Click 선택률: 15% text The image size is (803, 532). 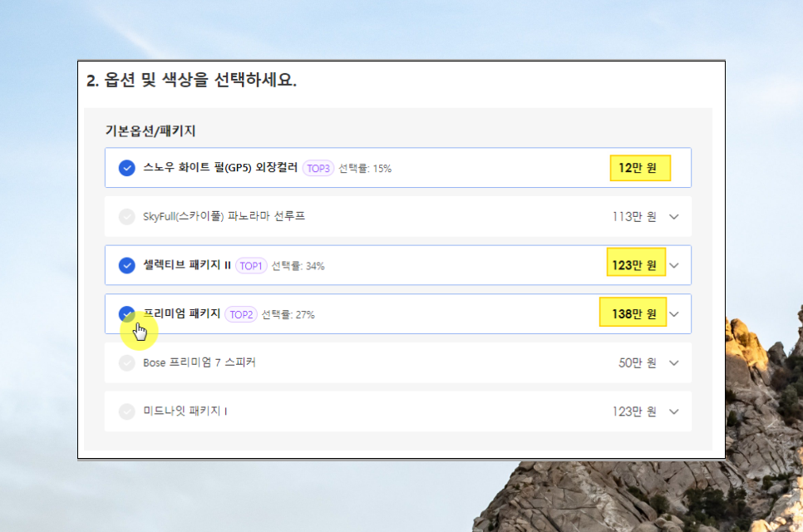[365, 169]
